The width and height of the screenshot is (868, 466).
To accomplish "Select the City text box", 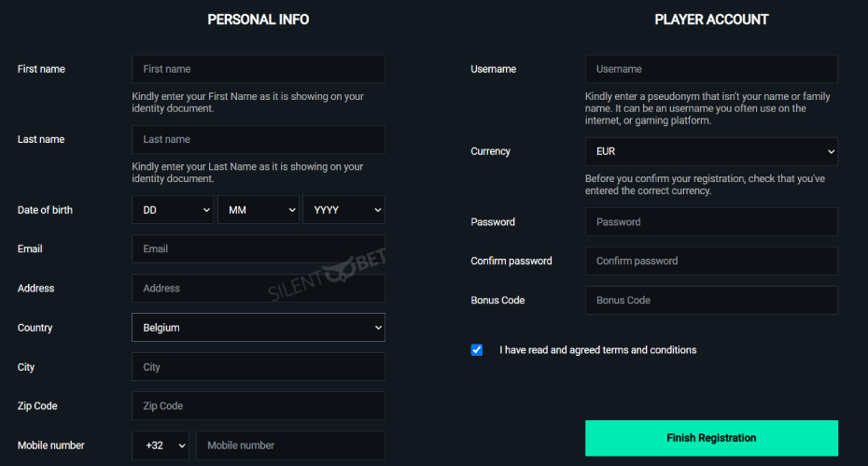I will (x=259, y=367).
